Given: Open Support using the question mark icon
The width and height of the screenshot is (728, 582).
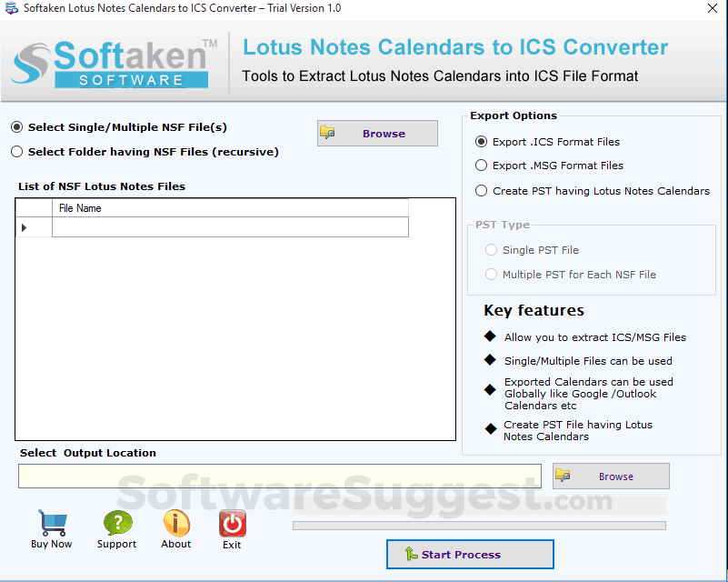Looking at the screenshot, I should [x=116, y=521].
